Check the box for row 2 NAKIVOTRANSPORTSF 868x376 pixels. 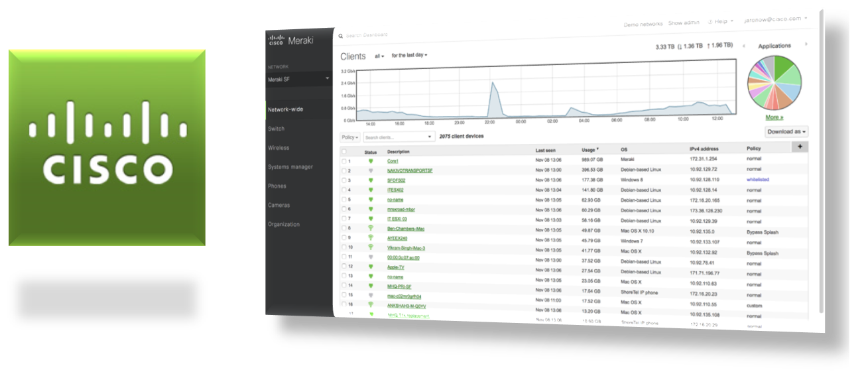point(343,170)
